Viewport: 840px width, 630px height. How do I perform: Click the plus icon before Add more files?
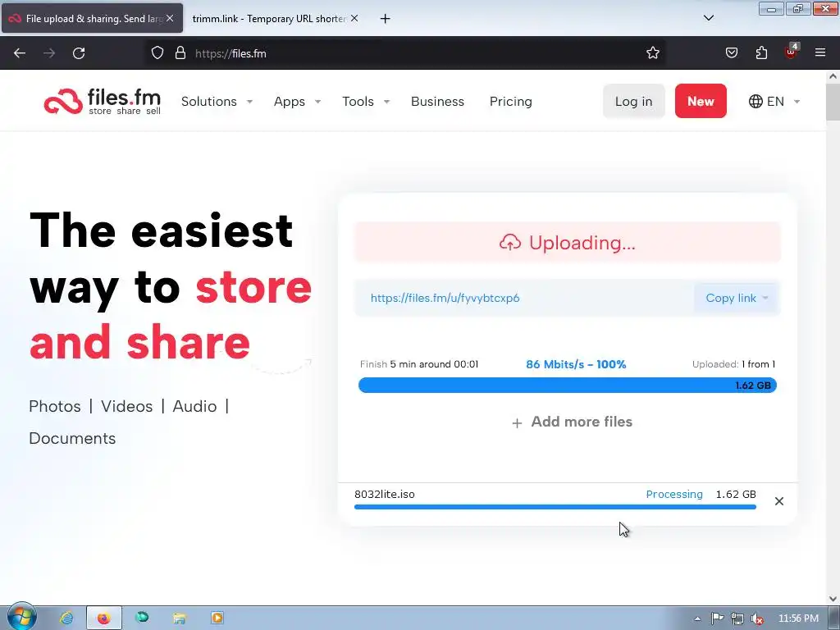pos(517,423)
